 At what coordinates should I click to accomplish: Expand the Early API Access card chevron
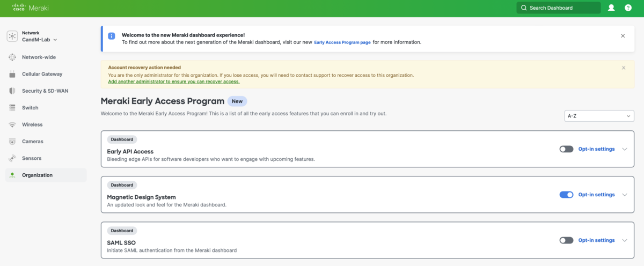[x=625, y=149]
